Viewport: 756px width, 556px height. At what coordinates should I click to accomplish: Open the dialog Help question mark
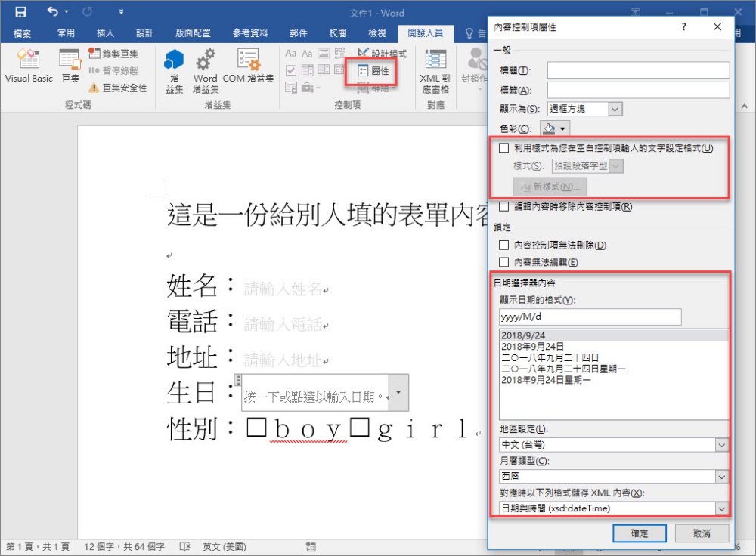[x=683, y=26]
